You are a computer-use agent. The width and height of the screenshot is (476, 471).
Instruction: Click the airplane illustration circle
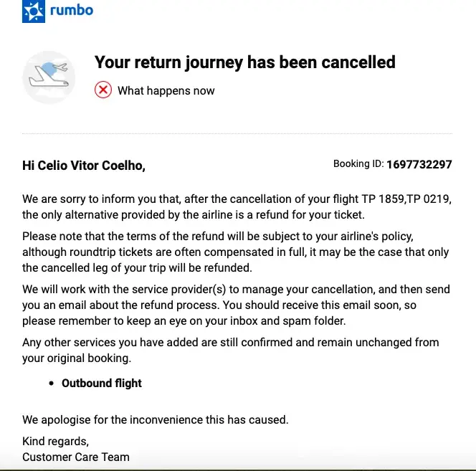coord(49,77)
